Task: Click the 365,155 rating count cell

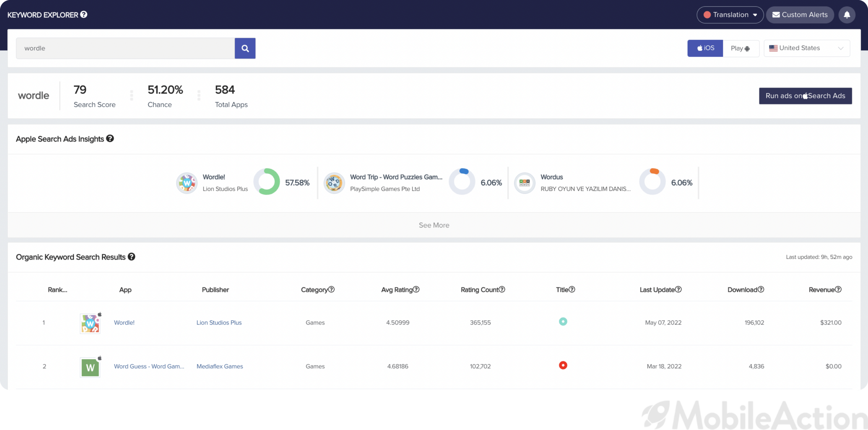Action: click(x=480, y=322)
